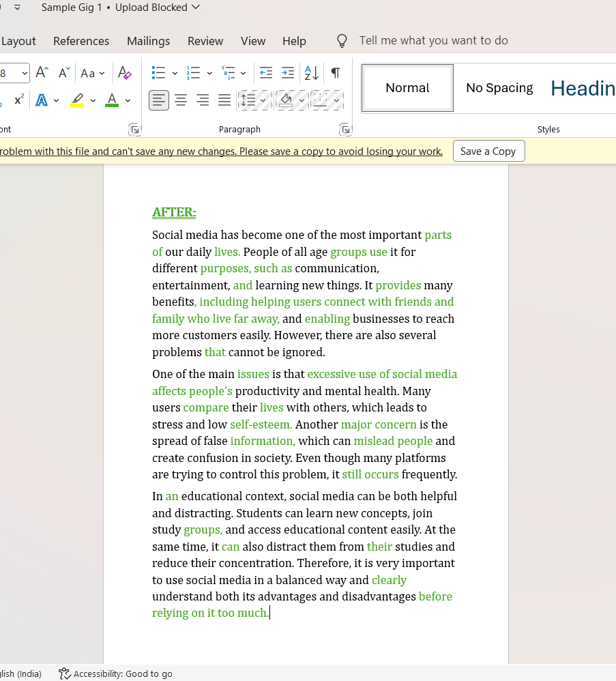The image size is (616, 681).
Task: Show paragraph marks with pilcrow icon
Action: coord(335,73)
